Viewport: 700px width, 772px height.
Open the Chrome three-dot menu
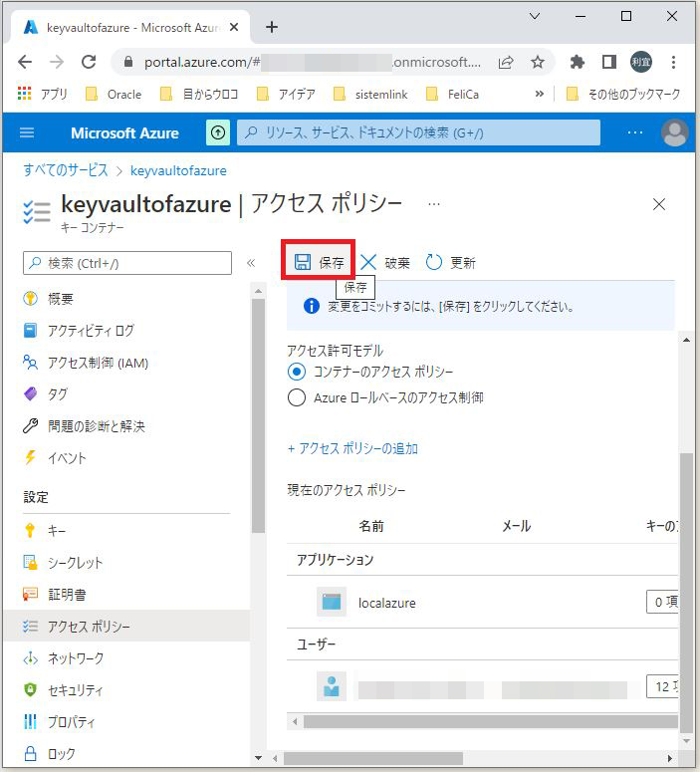pyautogui.click(x=673, y=62)
